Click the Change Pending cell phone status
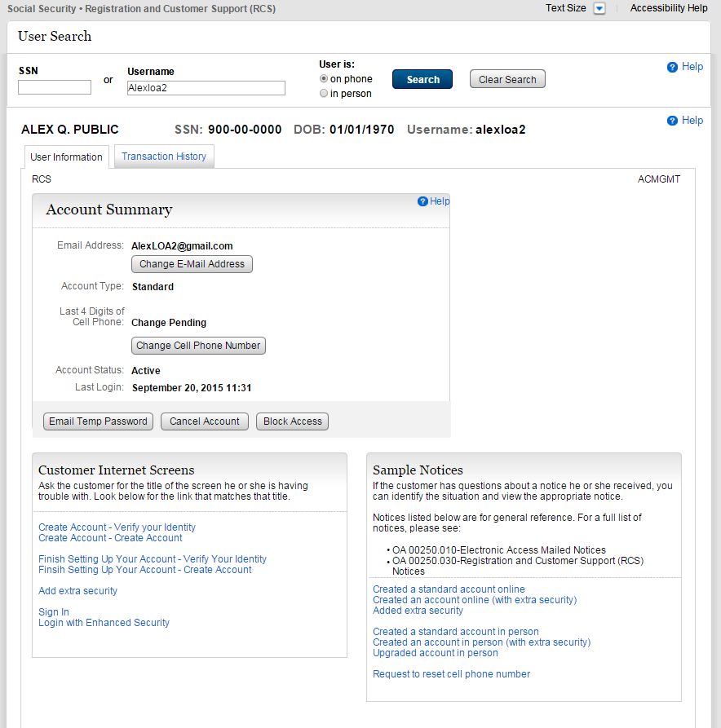Viewport: 721px width, 728px height. (x=169, y=323)
